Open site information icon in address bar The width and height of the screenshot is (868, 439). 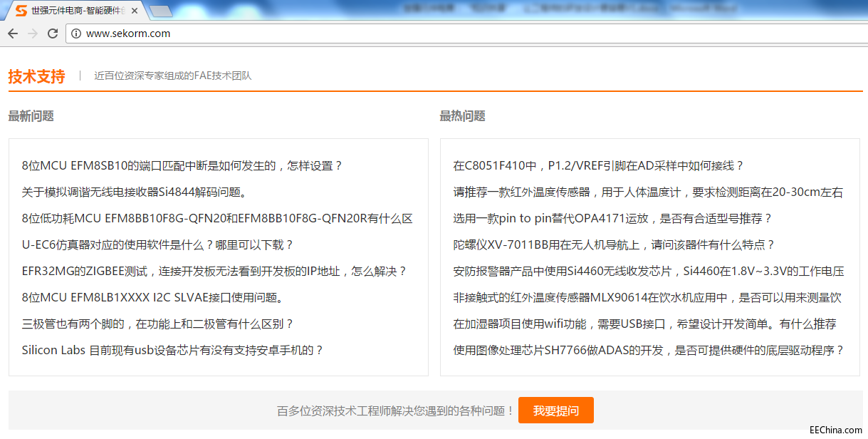pyautogui.click(x=75, y=33)
